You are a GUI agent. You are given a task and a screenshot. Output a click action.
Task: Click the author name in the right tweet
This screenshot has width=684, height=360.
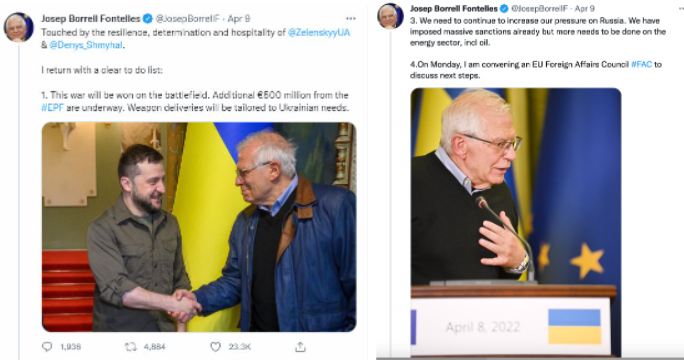(x=454, y=8)
